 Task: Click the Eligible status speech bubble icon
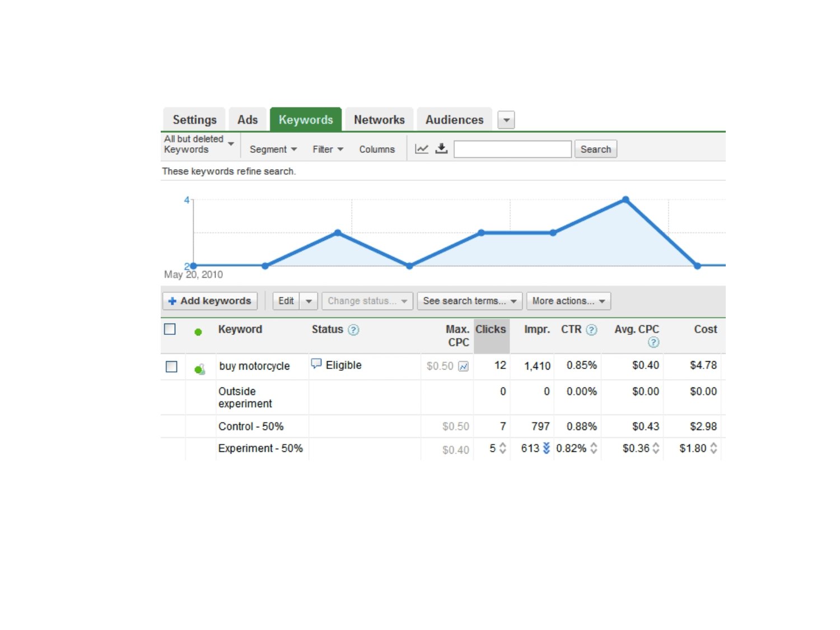coord(316,364)
